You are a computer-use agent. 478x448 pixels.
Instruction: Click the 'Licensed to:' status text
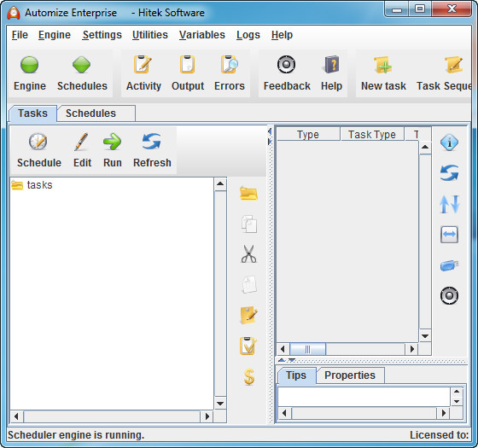pyautogui.click(x=439, y=435)
